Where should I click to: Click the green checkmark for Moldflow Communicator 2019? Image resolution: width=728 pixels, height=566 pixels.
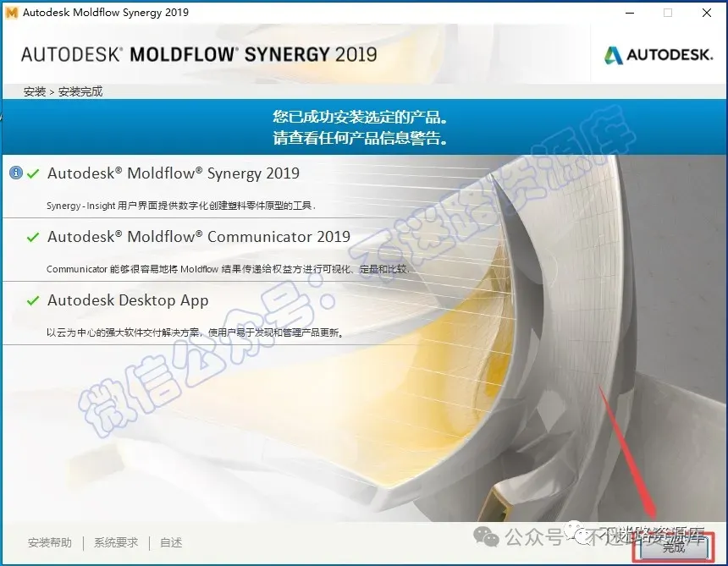pyautogui.click(x=33, y=238)
